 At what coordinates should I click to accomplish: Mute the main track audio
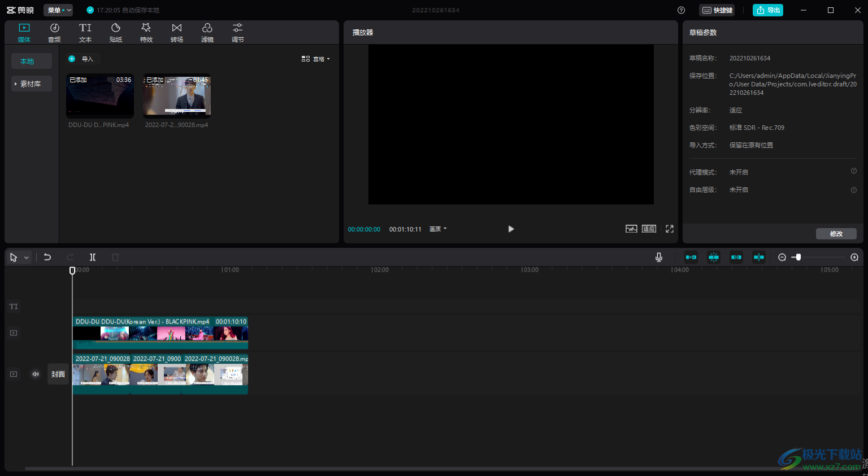tap(36, 374)
